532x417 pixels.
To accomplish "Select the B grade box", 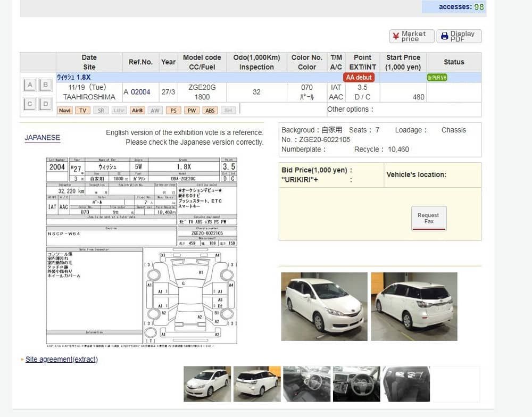I will point(46,85).
